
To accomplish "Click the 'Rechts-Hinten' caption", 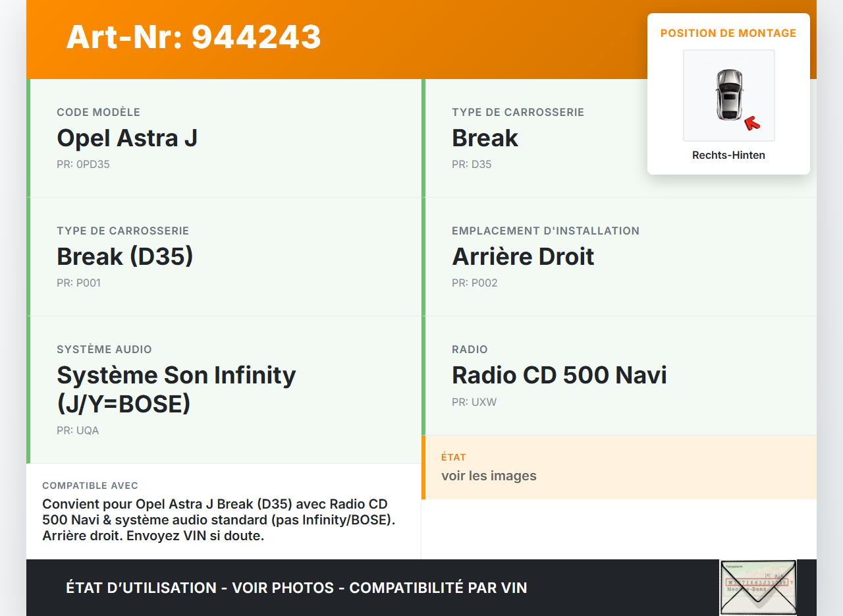I will [x=728, y=155].
